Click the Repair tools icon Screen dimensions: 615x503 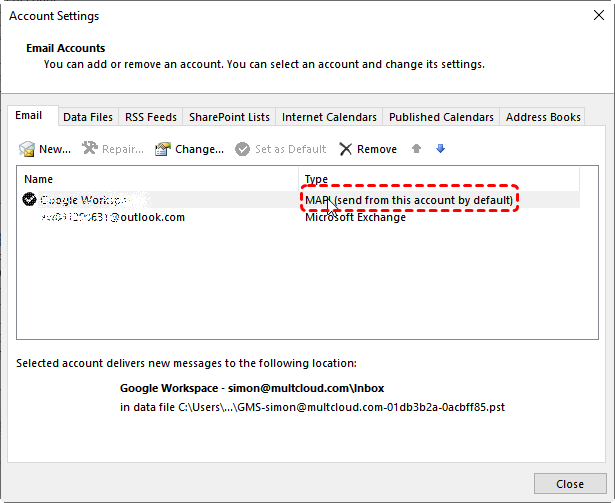point(89,149)
